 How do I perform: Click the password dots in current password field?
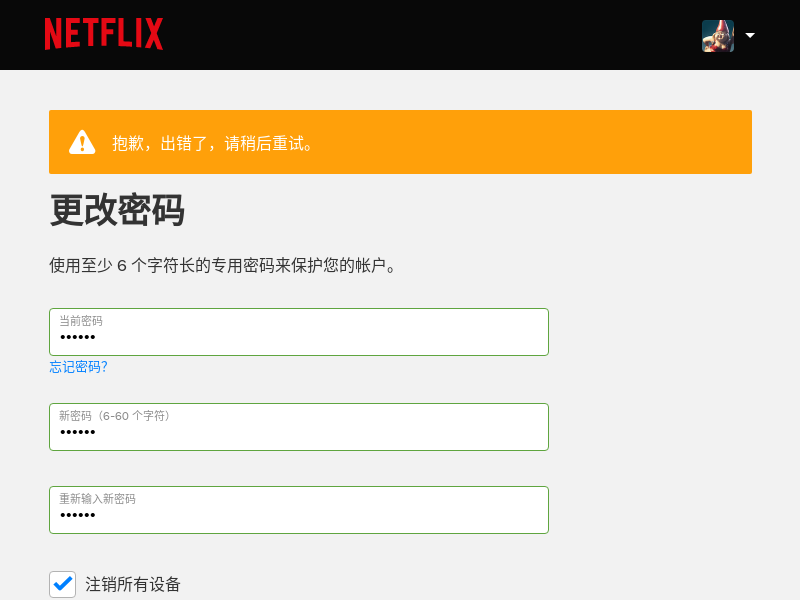pyautogui.click(x=78, y=337)
